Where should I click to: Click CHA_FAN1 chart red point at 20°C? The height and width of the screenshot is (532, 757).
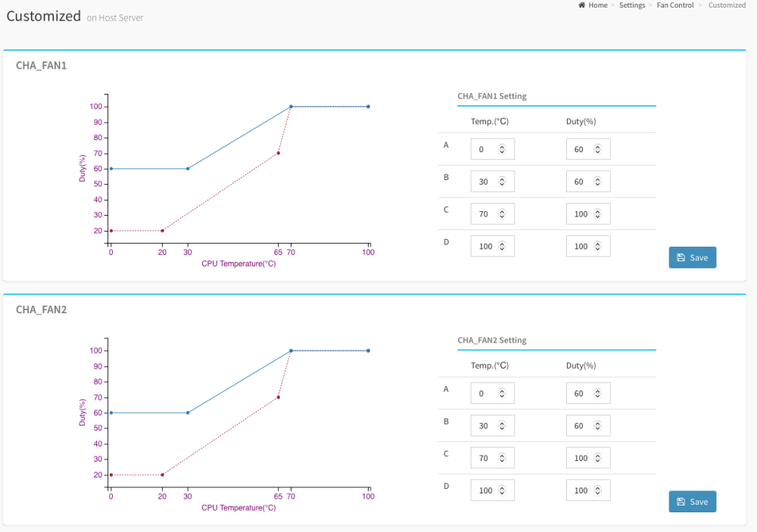(162, 231)
